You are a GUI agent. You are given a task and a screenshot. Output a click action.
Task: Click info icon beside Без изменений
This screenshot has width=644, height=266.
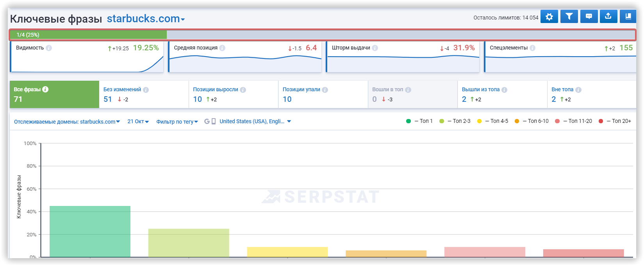[146, 90]
